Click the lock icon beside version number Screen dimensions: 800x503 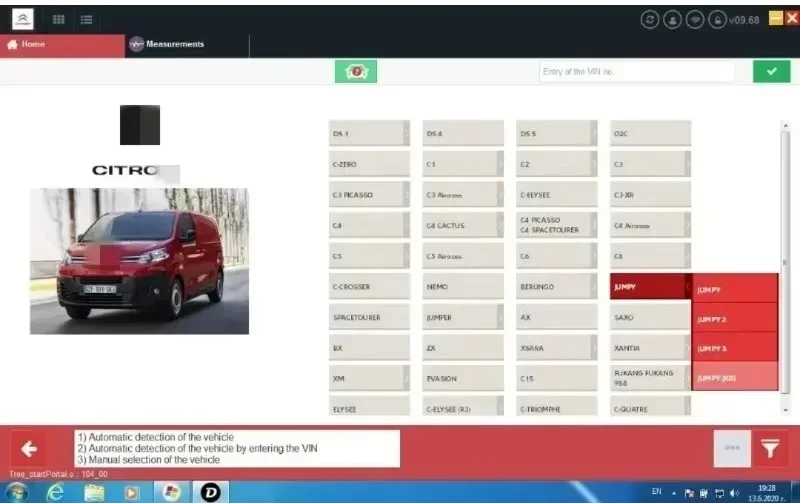point(717,19)
